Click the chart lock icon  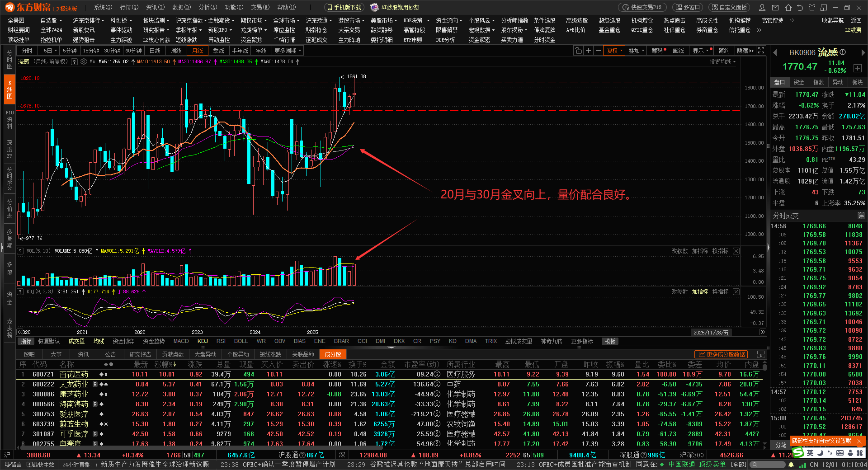[x=578, y=51]
